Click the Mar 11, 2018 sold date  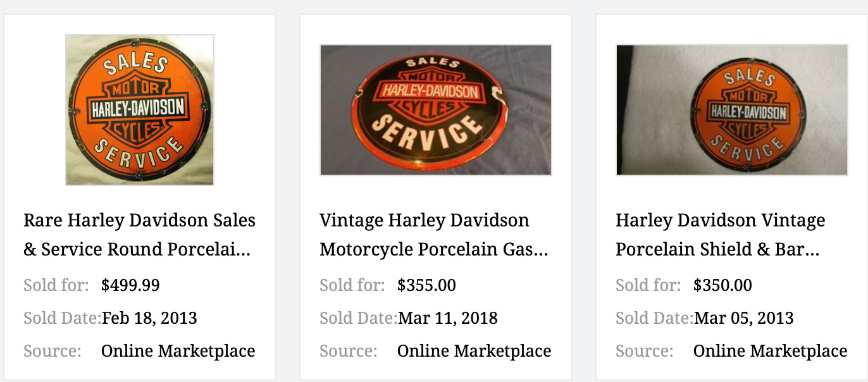coord(447,318)
